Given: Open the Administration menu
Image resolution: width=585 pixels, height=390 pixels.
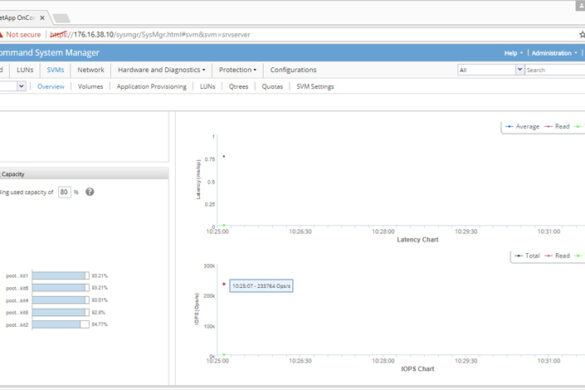Looking at the screenshot, I should (554, 53).
